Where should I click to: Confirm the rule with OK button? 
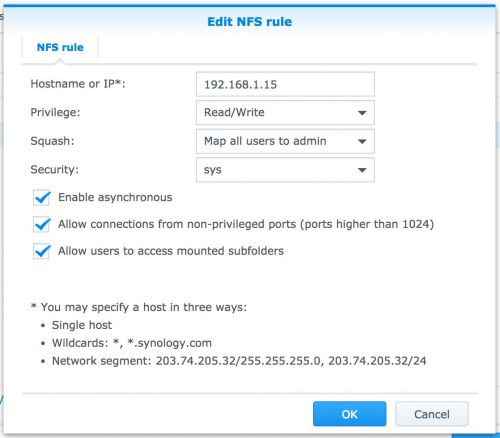point(349,414)
